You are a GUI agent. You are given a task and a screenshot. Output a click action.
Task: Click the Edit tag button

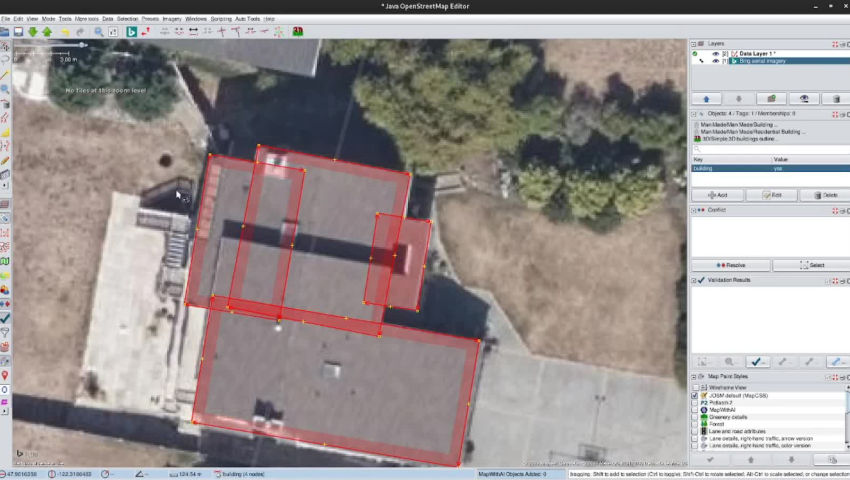coord(771,195)
